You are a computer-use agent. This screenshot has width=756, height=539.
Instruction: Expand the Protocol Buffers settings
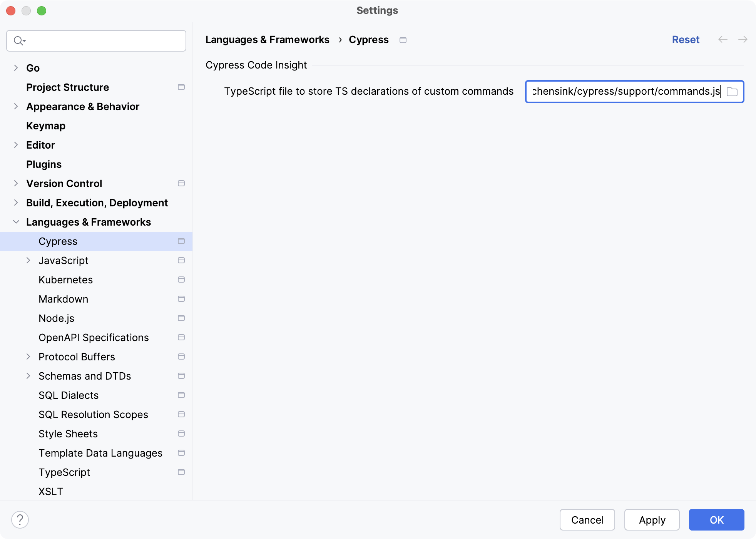pyautogui.click(x=29, y=357)
